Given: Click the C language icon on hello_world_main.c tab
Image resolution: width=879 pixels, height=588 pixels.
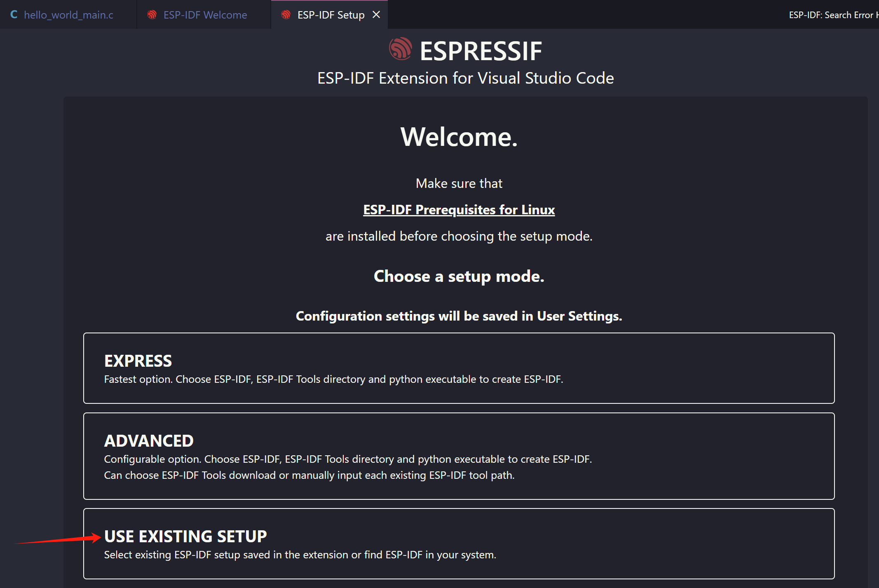Looking at the screenshot, I should (14, 14).
